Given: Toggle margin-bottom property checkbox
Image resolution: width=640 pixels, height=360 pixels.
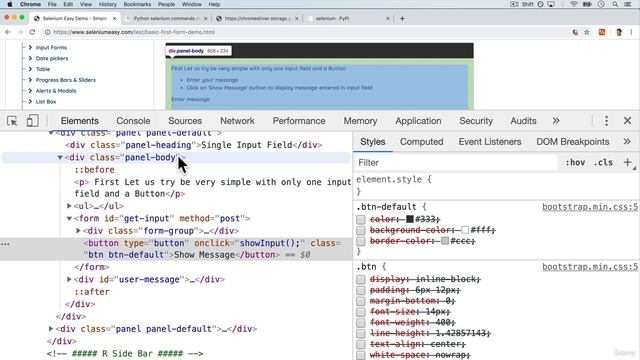Looking at the screenshot, I should pyautogui.click(x=360, y=301).
